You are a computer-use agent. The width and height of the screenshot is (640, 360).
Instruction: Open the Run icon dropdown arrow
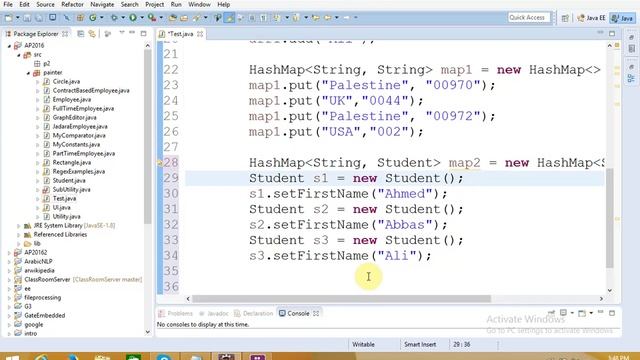142,18
